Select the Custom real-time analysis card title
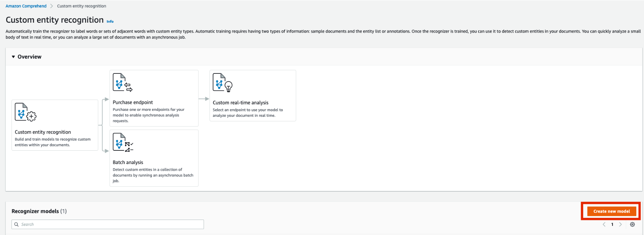The image size is (644, 235). 241,102
